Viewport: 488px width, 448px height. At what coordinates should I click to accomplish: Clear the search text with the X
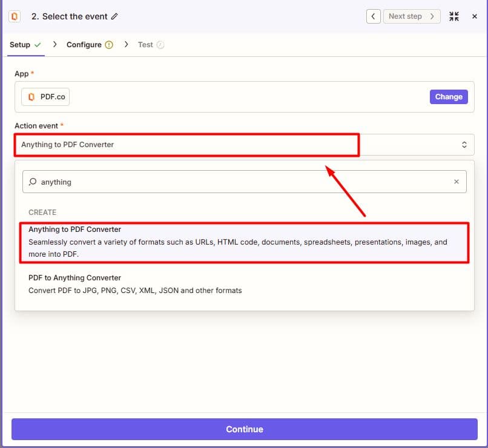[457, 182]
